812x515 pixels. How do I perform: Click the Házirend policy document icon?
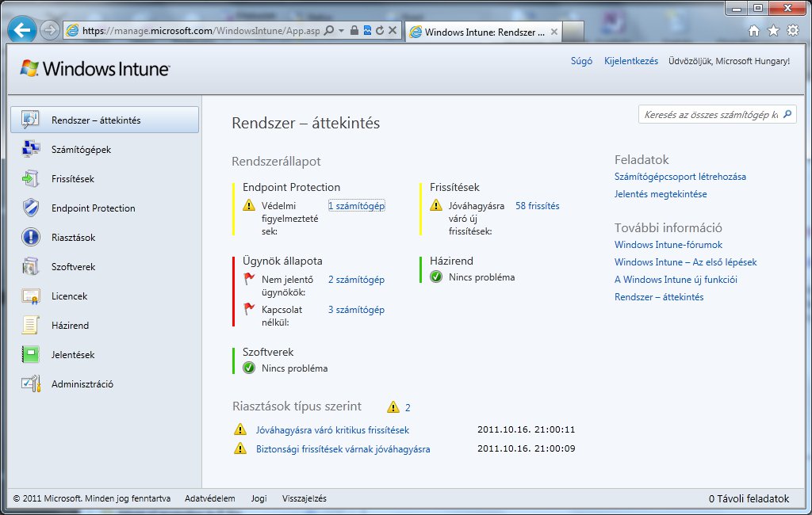[31, 325]
